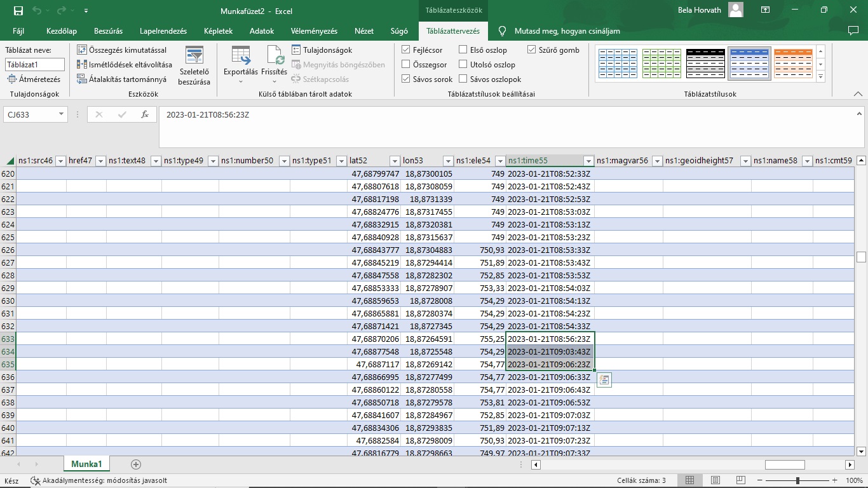Toggle the Sávos sorok checkbox

[x=406, y=79]
